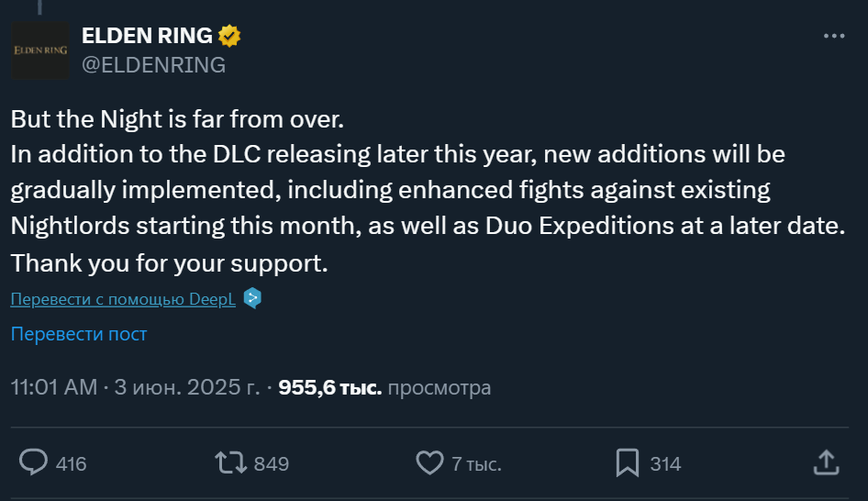Open the @ELDENRING handle link

tap(153, 65)
